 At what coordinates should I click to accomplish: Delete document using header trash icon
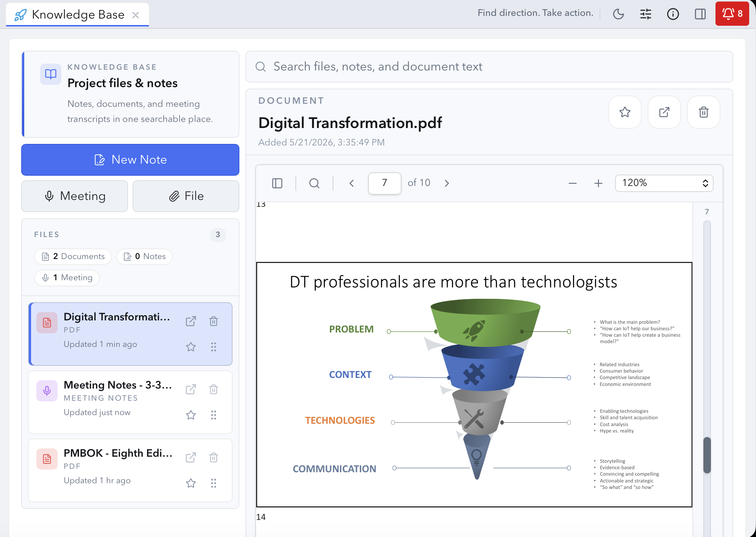pos(704,112)
